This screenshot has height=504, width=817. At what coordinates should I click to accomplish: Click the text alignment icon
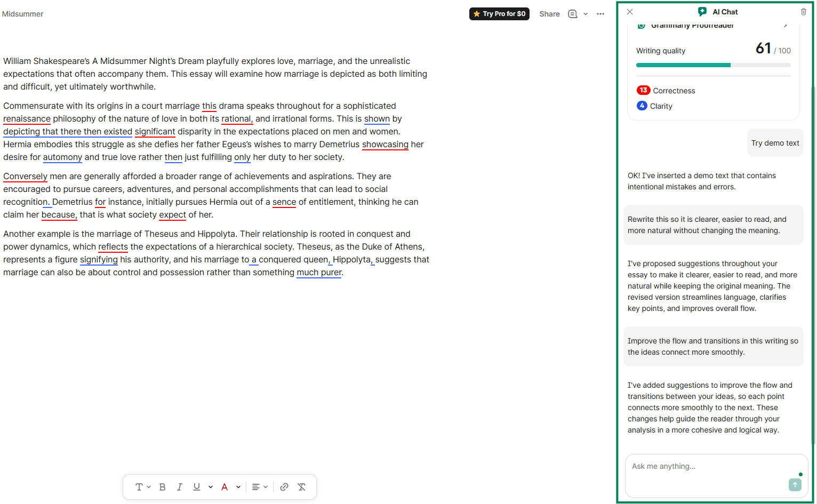click(x=257, y=486)
